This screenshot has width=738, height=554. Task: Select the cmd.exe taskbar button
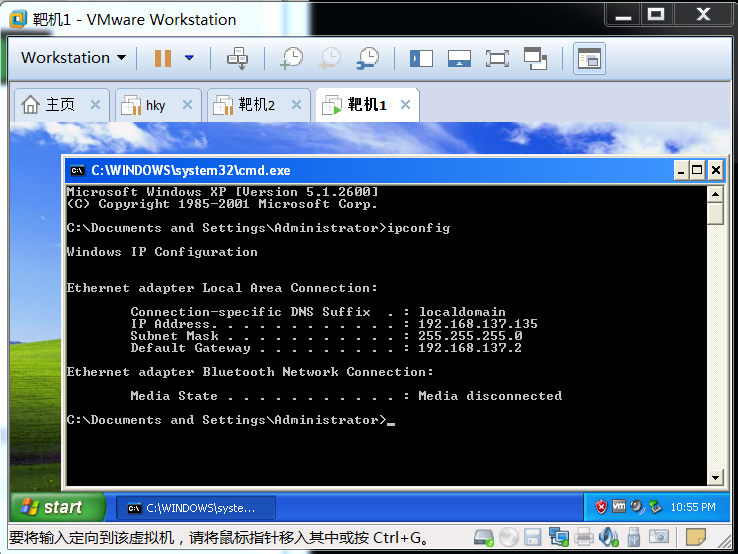point(196,508)
